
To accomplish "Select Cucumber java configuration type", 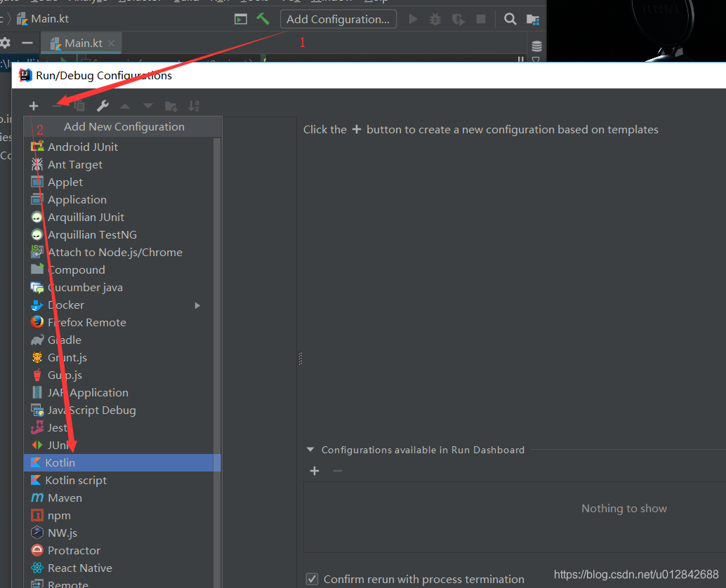I will pos(119,287).
